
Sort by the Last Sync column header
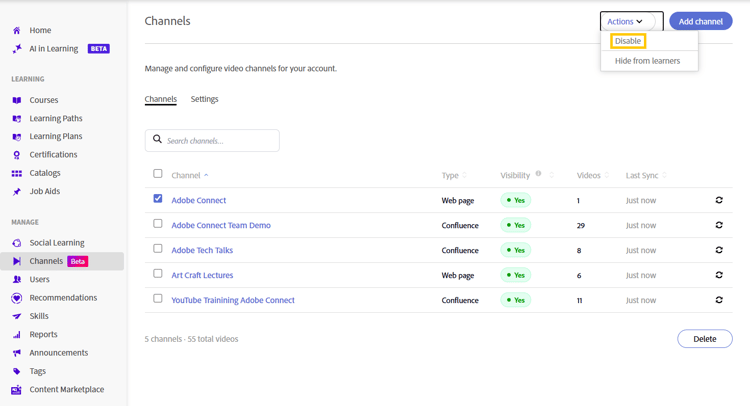point(646,176)
